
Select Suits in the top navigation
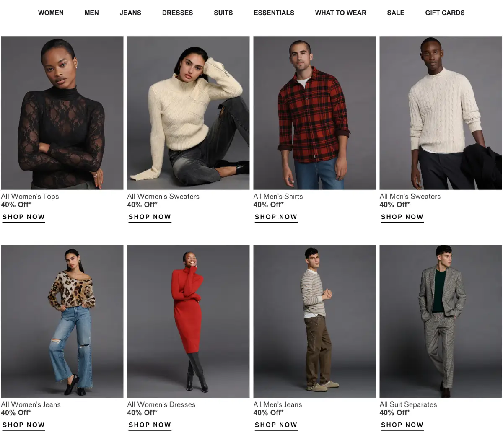pyautogui.click(x=223, y=13)
